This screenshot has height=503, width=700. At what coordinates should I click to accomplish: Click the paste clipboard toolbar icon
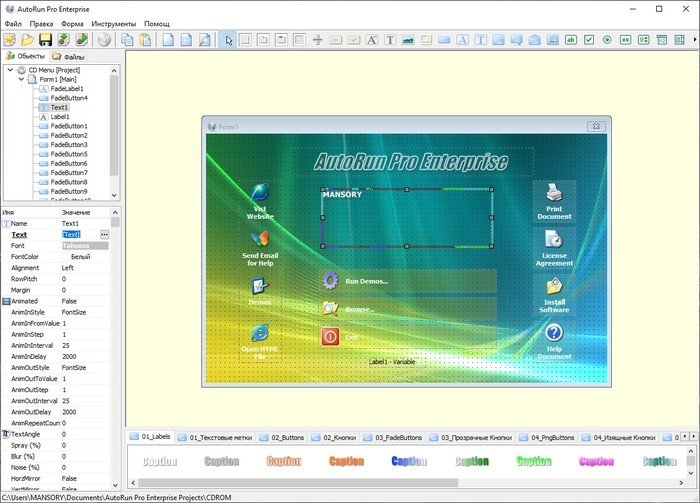(145, 40)
